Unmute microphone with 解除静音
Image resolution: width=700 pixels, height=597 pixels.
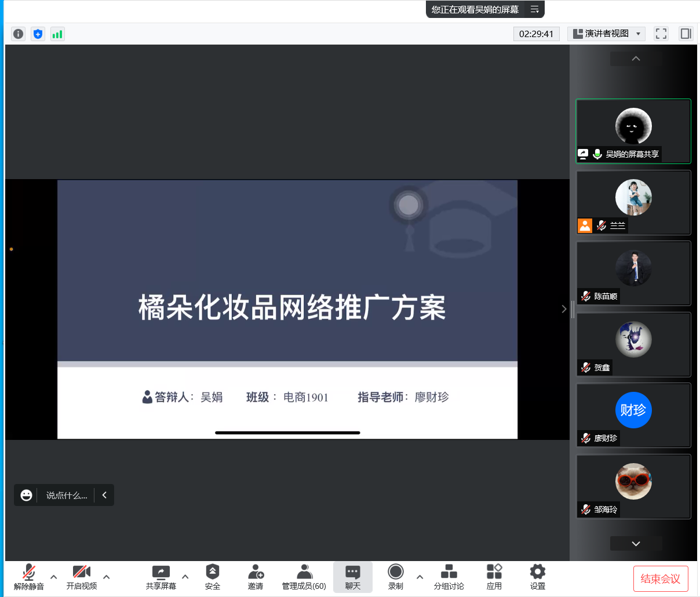coord(29,577)
